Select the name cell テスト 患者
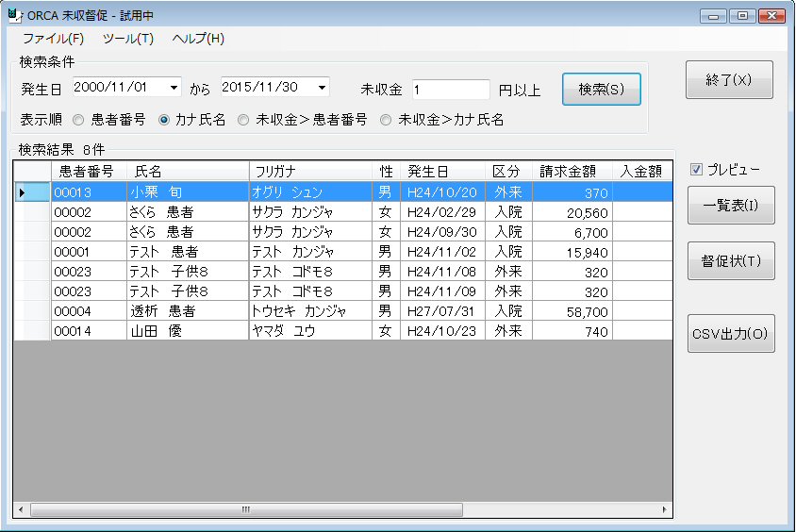The width and height of the screenshot is (796, 532). click(188, 252)
